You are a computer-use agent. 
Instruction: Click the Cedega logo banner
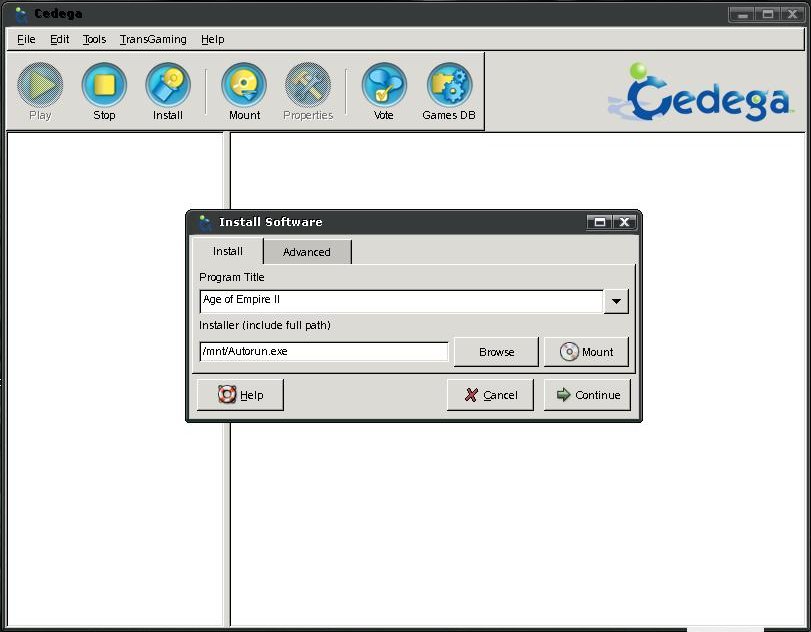pos(700,92)
